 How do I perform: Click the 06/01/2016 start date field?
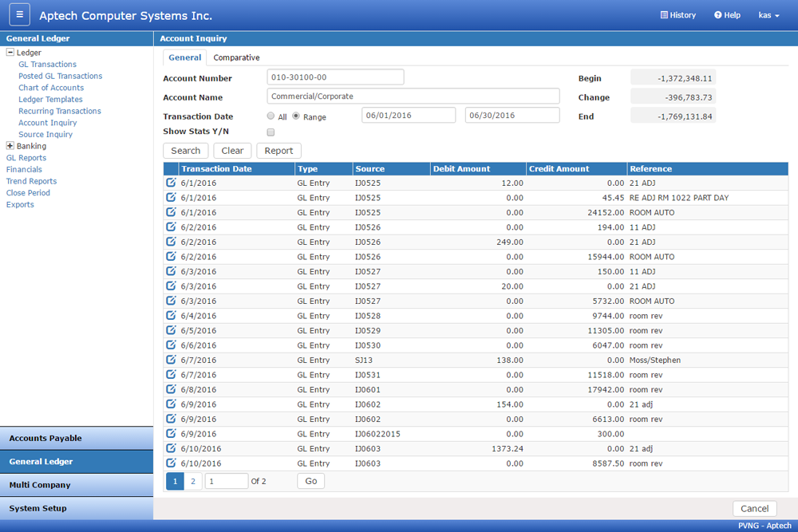[409, 115]
